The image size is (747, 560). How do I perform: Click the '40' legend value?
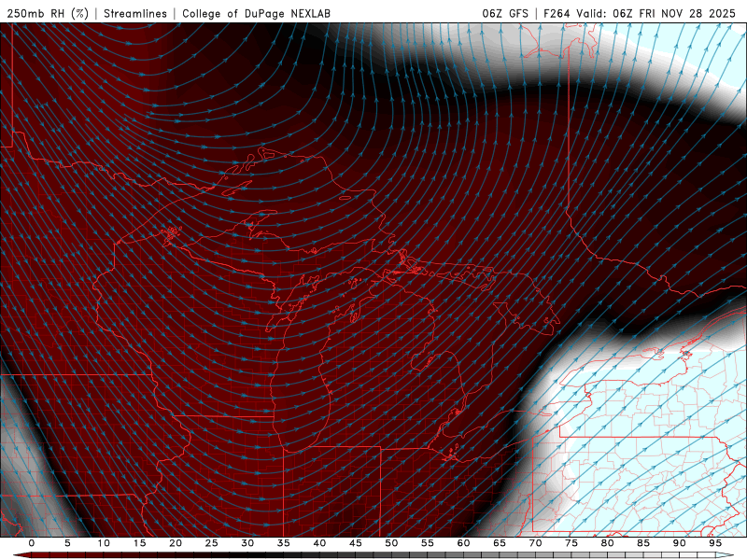point(319,543)
